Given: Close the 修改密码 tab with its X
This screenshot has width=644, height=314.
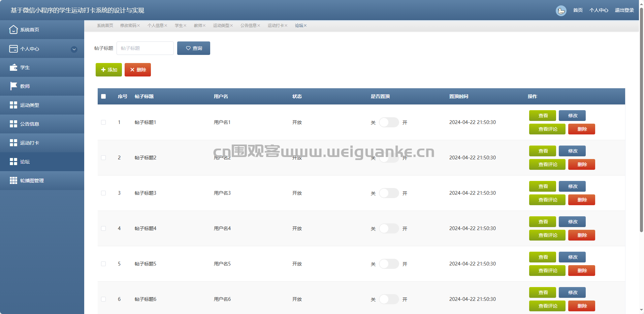Looking at the screenshot, I should coord(138,26).
